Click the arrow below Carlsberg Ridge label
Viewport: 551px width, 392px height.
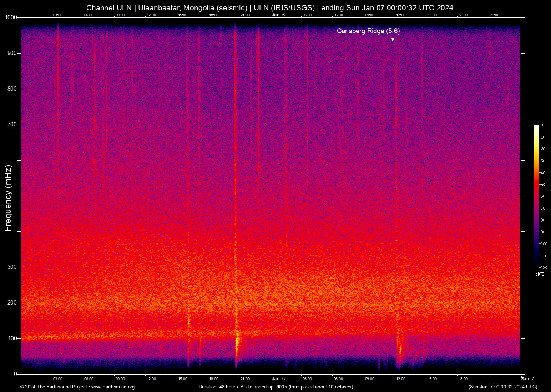coord(393,39)
